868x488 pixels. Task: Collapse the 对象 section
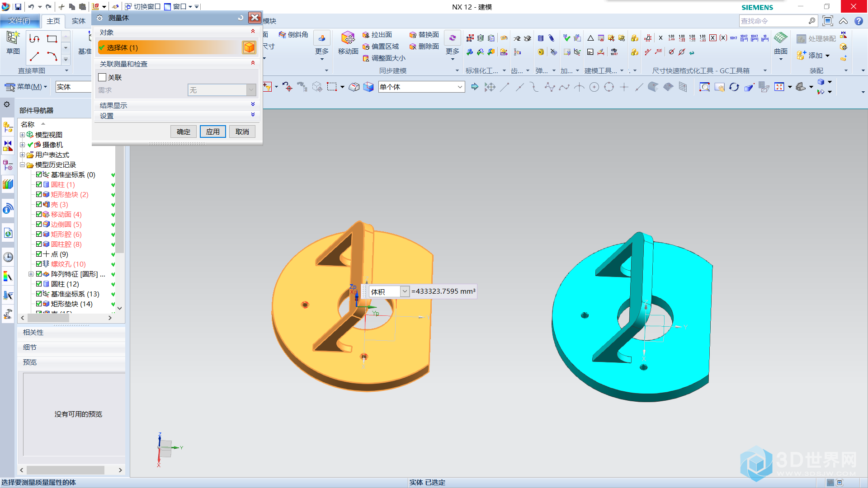[x=253, y=32]
